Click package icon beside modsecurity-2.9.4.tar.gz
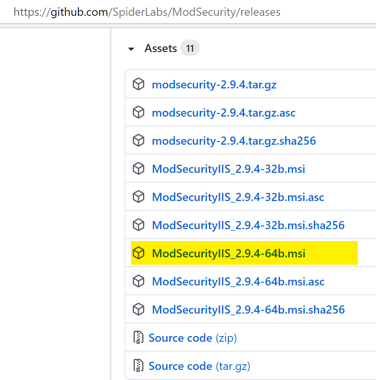This screenshot has width=376, height=380. point(138,84)
